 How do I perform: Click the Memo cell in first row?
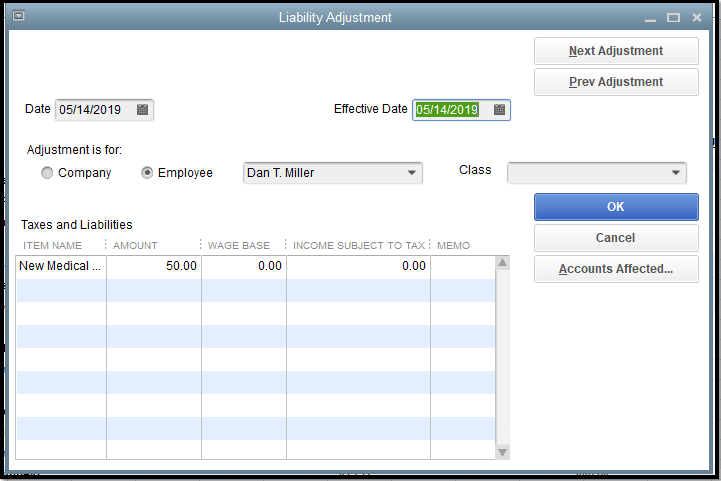[x=463, y=267]
